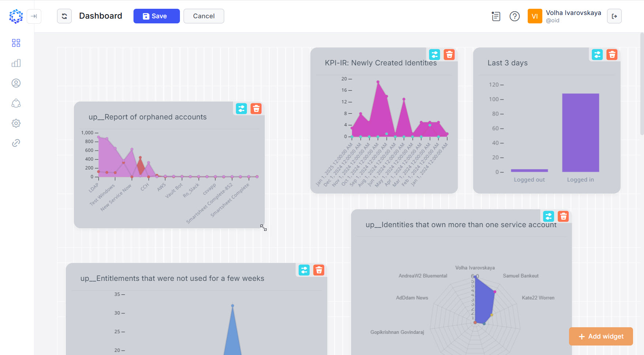The width and height of the screenshot is (644, 355).
Task: Open the Reports bar chart icon in sidebar
Action: 16,63
